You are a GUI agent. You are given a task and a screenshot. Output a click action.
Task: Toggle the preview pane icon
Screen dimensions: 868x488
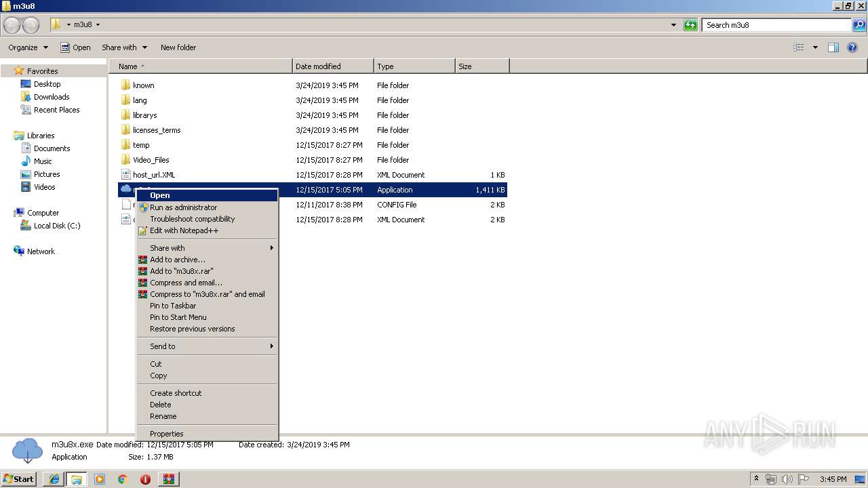tap(833, 47)
